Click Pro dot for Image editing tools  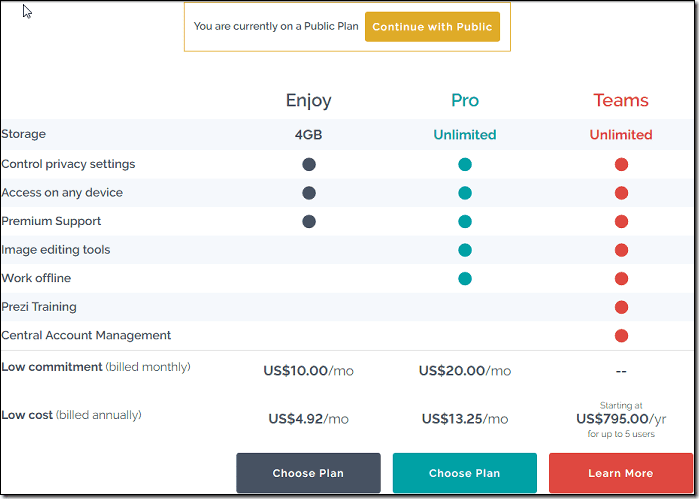coord(465,250)
